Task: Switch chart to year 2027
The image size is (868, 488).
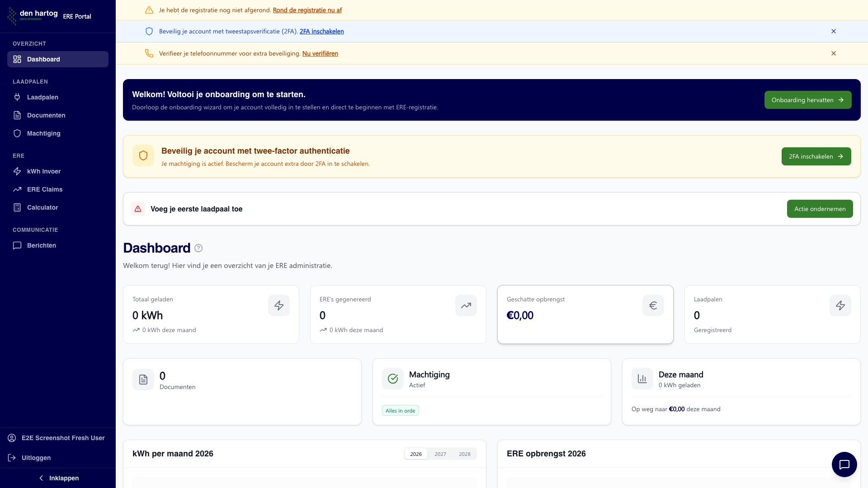Action: (440, 454)
